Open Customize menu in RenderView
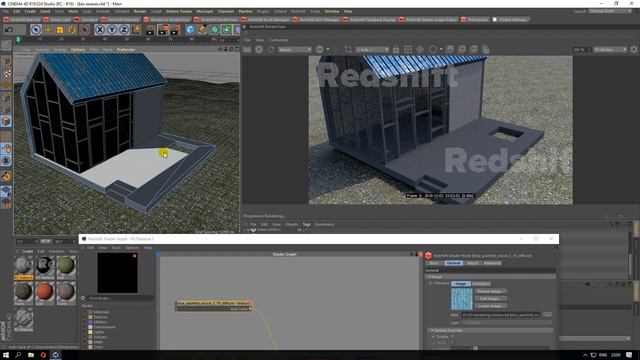Image resolution: width=640 pixels, height=360 pixels. [278, 40]
